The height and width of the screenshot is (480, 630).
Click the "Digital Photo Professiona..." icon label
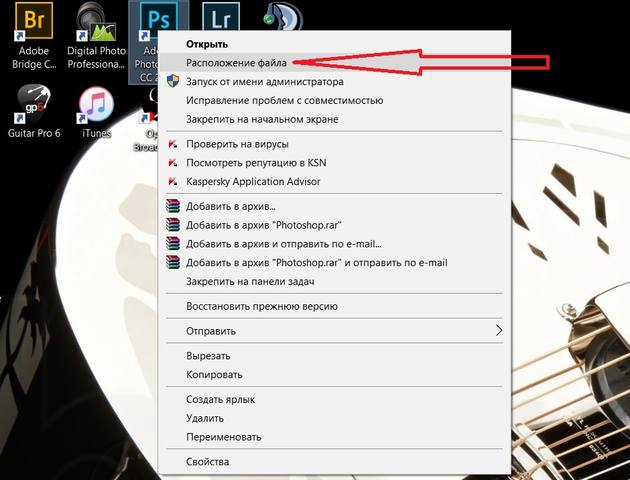pyautogui.click(x=96, y=57)
